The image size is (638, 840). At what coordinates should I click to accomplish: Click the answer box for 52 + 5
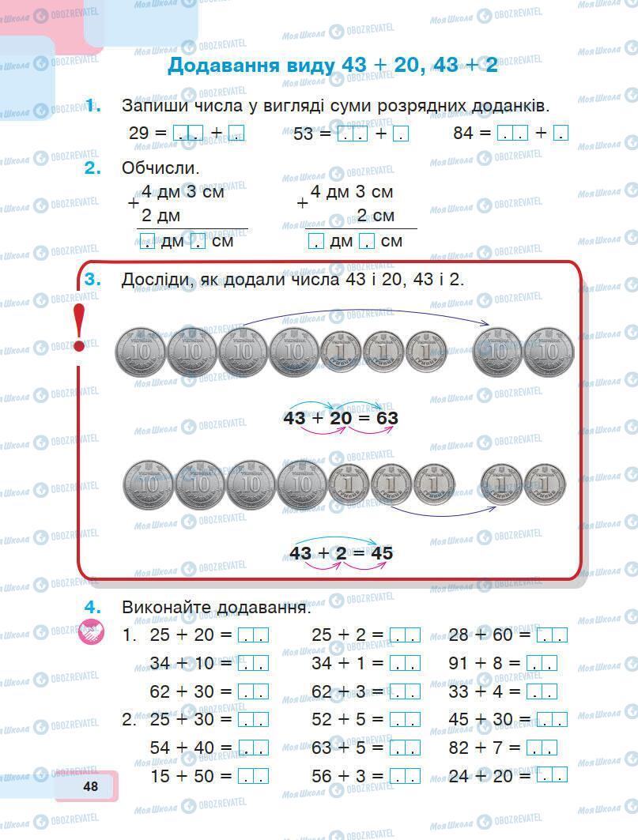pyautogui.click(x=405, y=719)
